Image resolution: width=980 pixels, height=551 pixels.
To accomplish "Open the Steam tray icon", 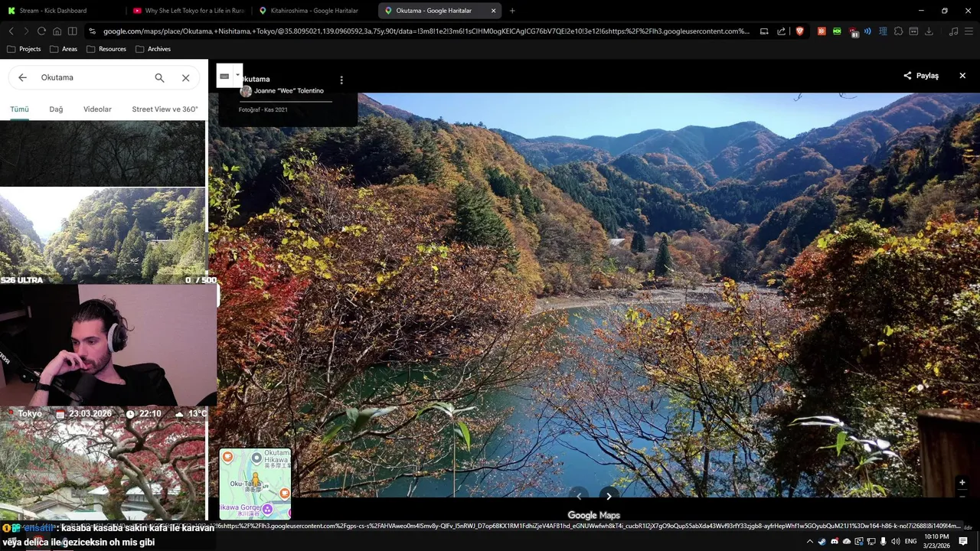I will click(x=822, y=541).
